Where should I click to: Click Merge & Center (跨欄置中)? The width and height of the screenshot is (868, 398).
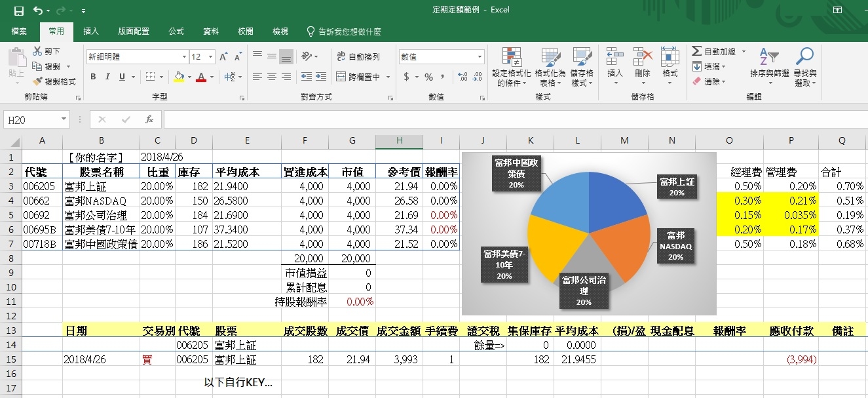tap(358, 77)
